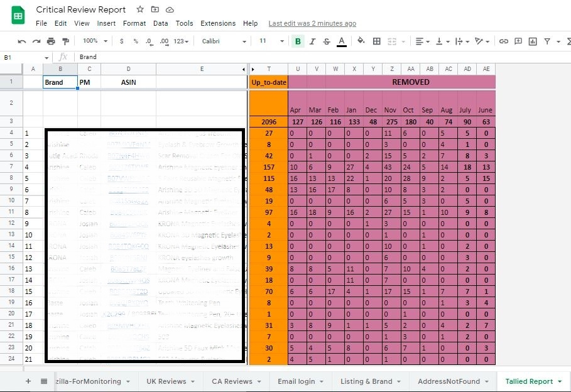Select the ASIN header cell
571x392 pixels.
(129, 82)
